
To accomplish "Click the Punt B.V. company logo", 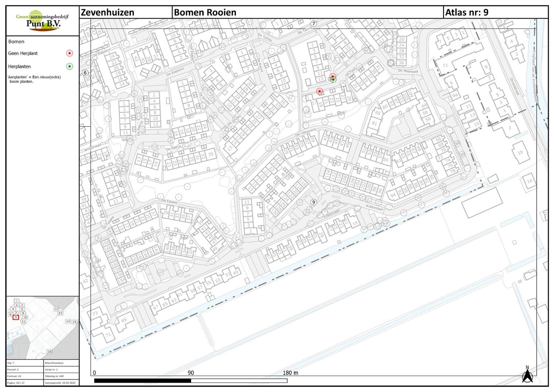I will pos(42,21).
